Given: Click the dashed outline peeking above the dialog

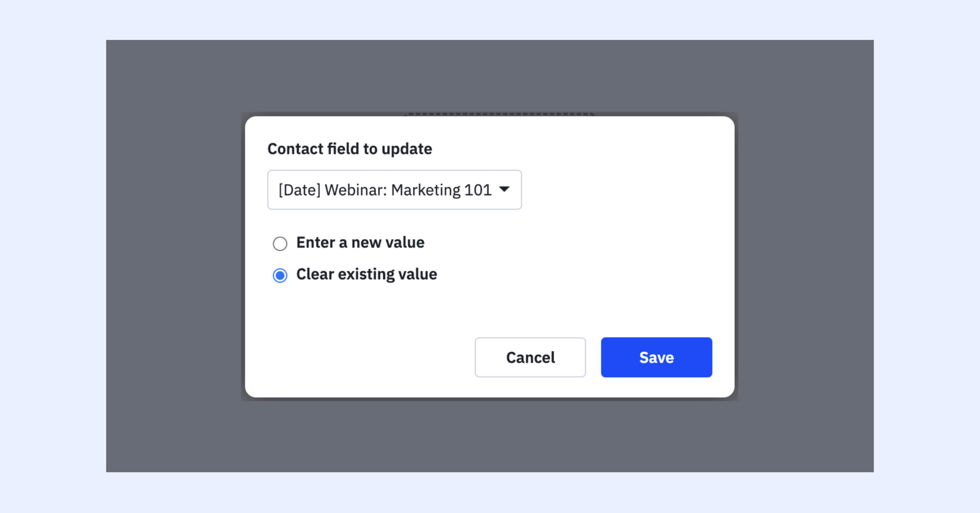Looking at the screenshot, I should coord(499,114).
